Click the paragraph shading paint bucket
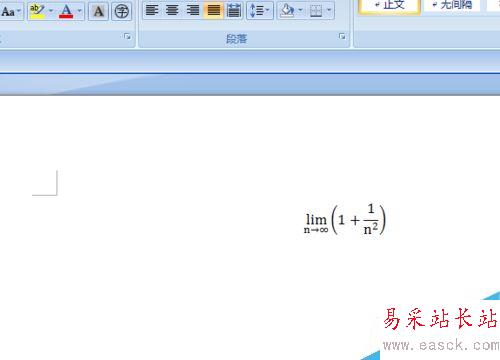 287,11
